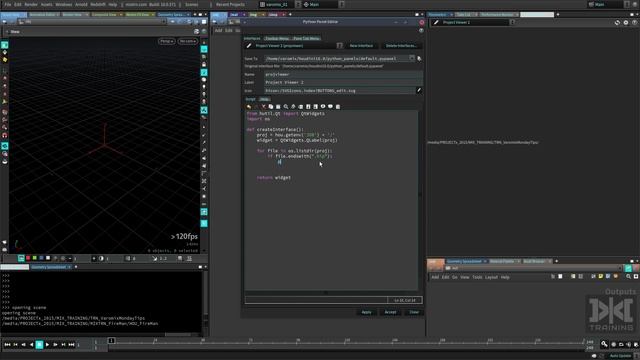
Task: Click the find magnifier icon in script toolbar
Action: (x=286, y=107)
